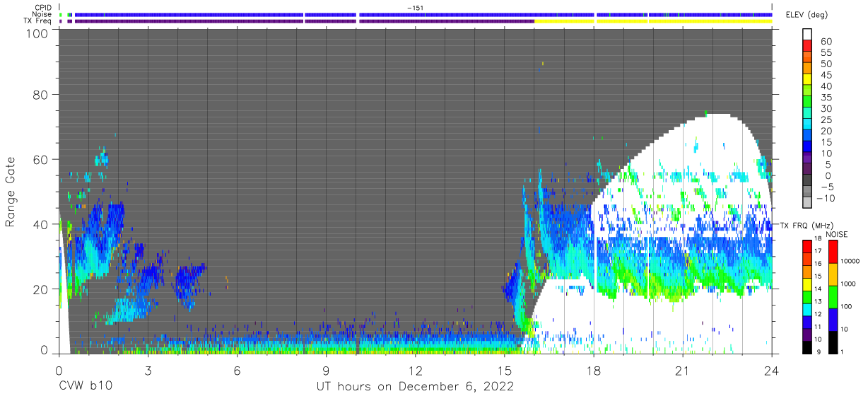Click the cyan 20–25 elevation color segment
The height and width of the screenshot is (401, 868).
click(809, 125)
